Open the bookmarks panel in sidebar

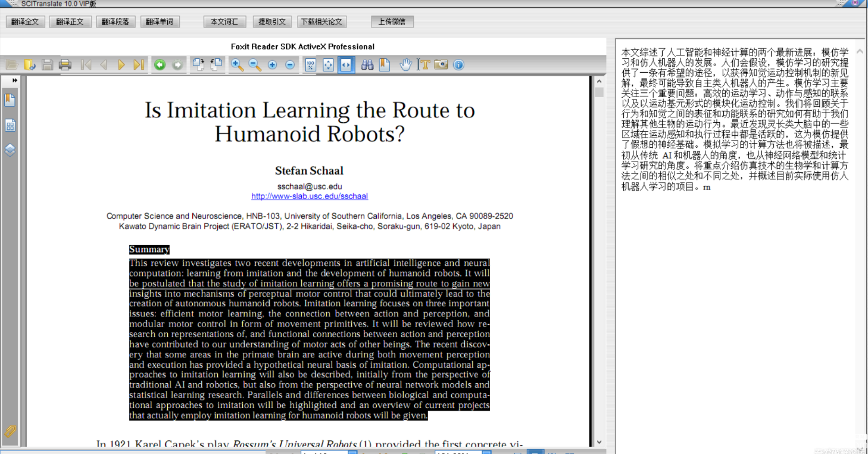[x=10, y=100]
